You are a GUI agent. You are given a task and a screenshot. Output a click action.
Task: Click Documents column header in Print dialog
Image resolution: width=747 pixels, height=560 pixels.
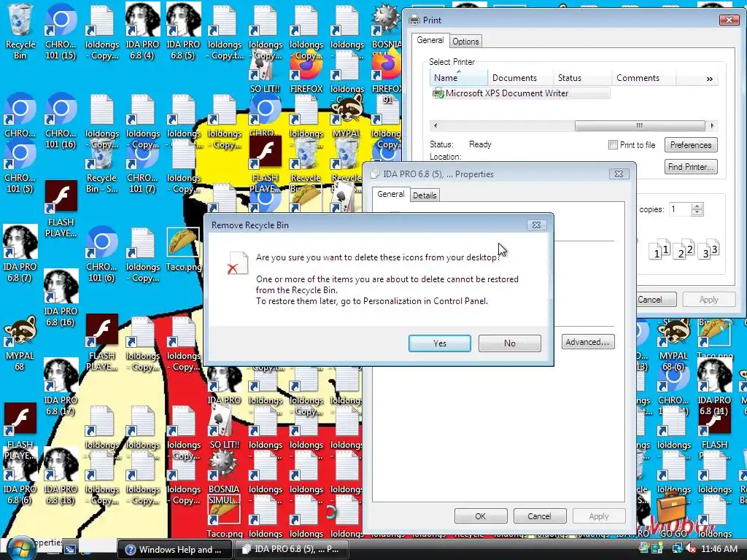pyautogui.click(x=520, y=77)
